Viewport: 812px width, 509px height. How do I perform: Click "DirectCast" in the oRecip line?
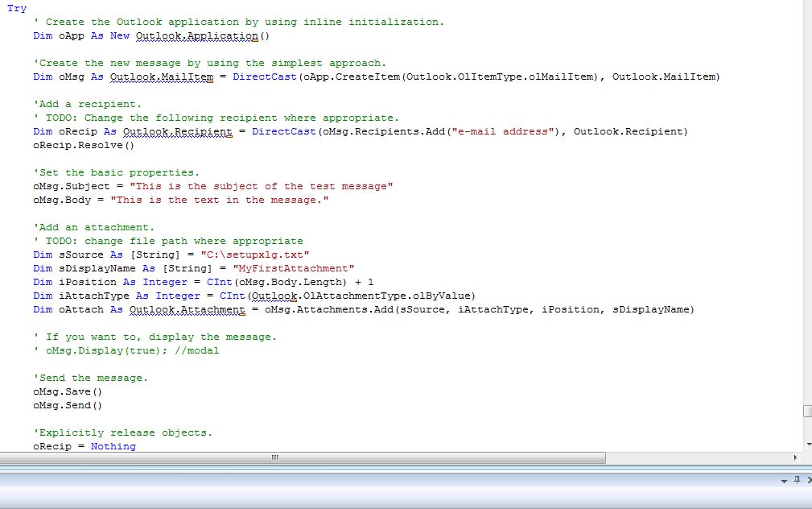click(284, 131)
